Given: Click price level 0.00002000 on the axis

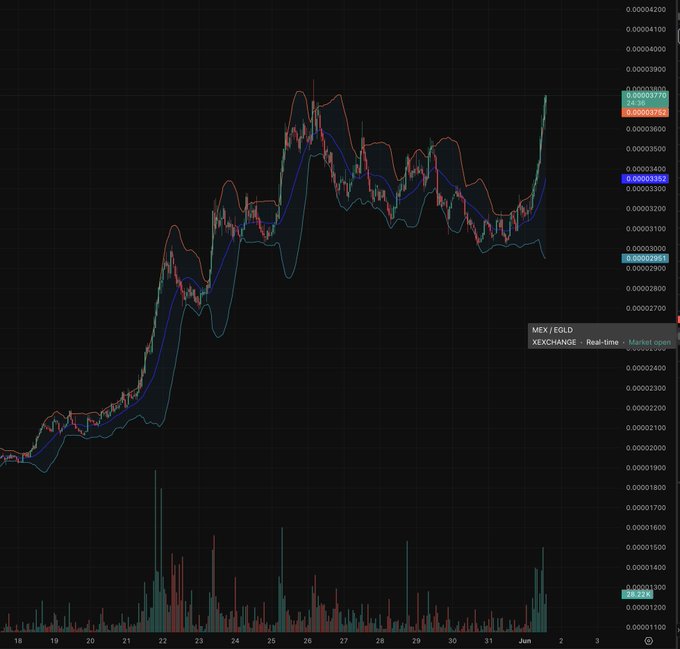Looking at the screenshot, I should coord(646,448).
